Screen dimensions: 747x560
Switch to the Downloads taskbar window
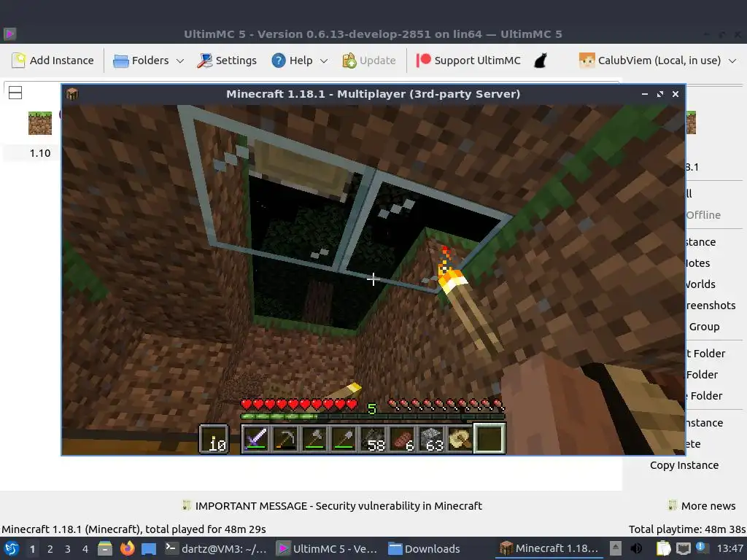pyautogui.click(x=424, y=548)
